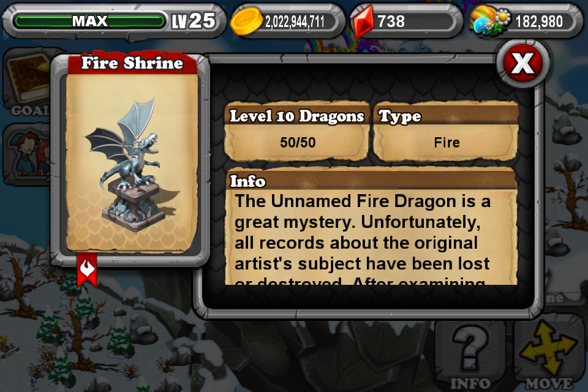
Task: Tap the treats food icon
Action: pos(489,21)
